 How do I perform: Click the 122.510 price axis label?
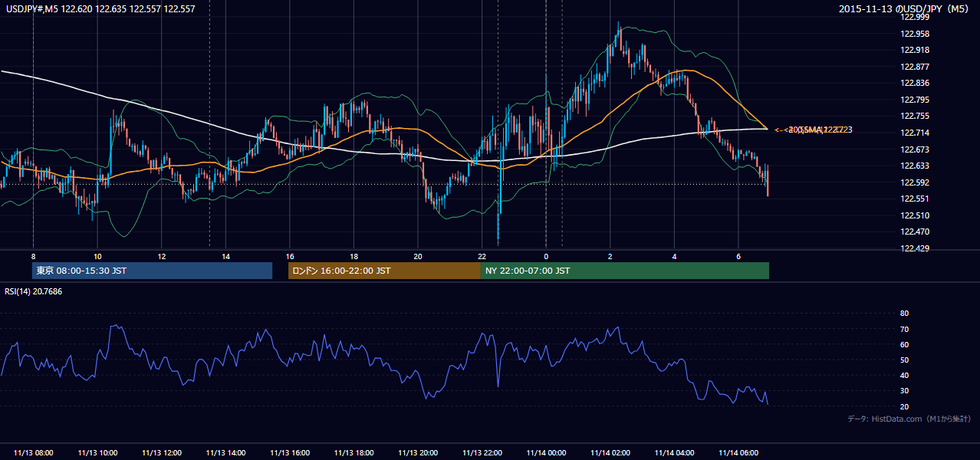point(916,215)
